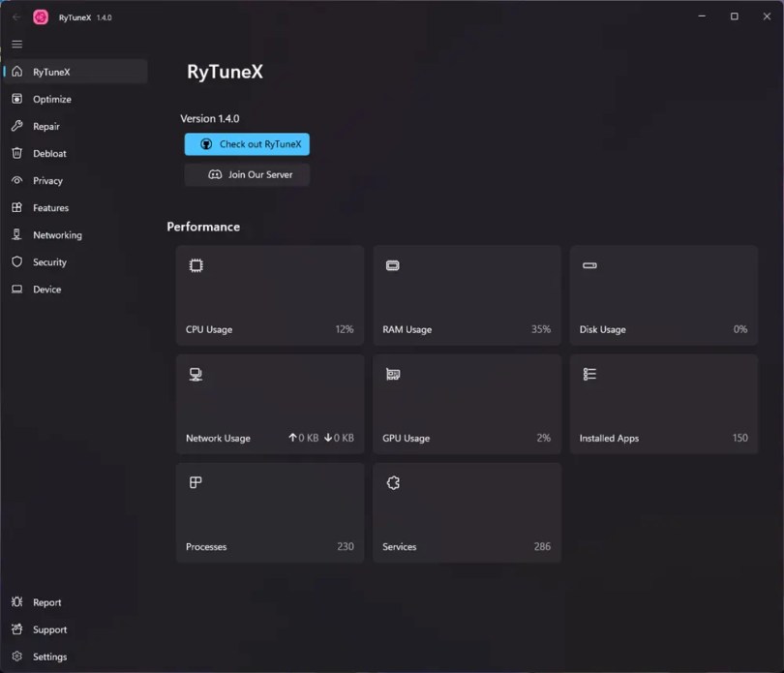Open the RyTuneX home menu item
Viewport: 784px width, 673px height.
point(75,72)
